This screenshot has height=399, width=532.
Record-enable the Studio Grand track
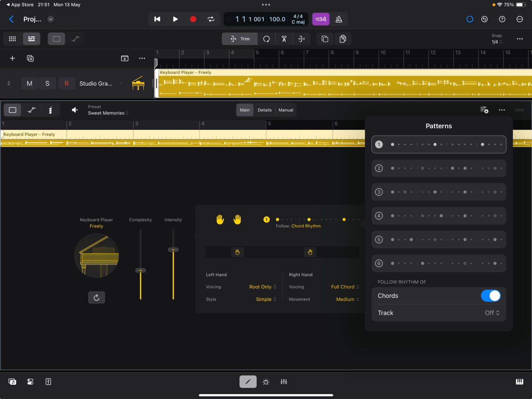[66, 83]
